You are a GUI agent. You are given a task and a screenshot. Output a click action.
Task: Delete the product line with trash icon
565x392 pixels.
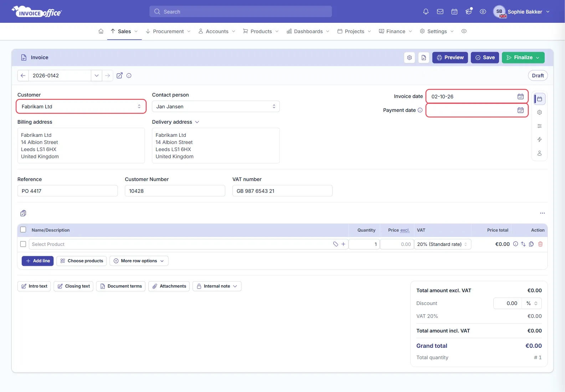[540, 244]
